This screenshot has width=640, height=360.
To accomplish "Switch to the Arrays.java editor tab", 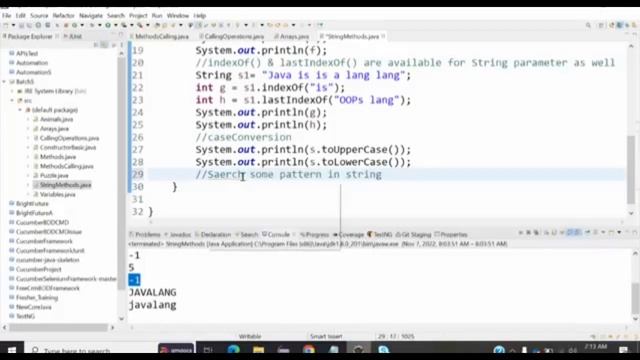I will (291, 36).
